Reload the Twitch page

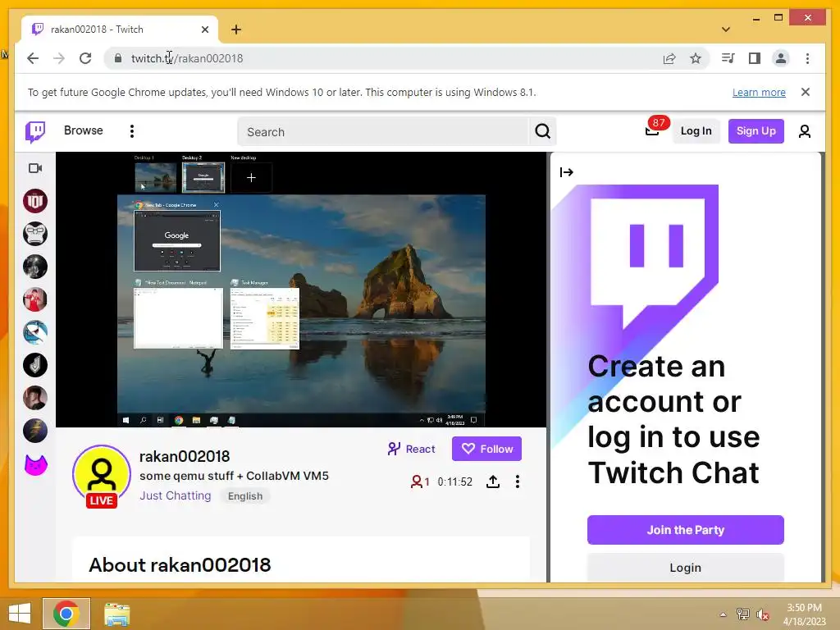point(85,58)
